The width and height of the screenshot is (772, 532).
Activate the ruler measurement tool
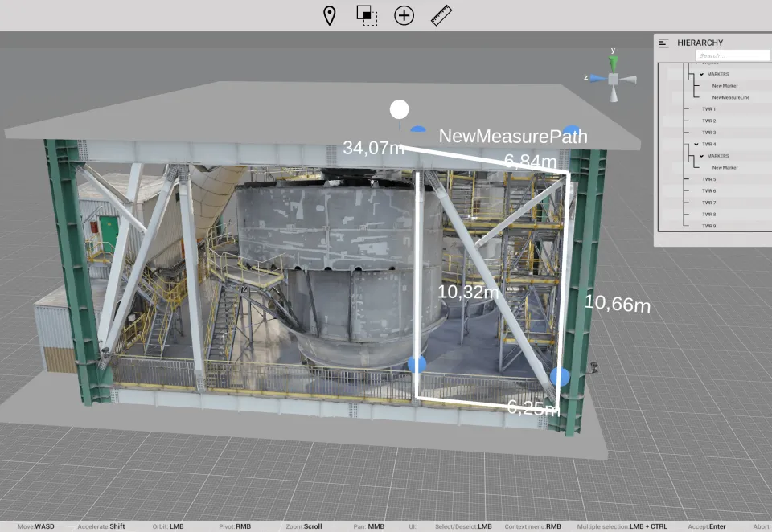(440, 14)
